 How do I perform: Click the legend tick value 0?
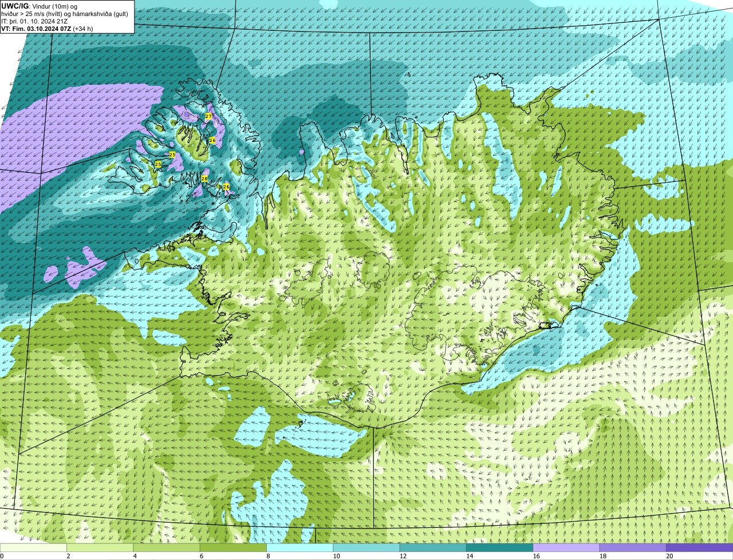coord(2,556)
